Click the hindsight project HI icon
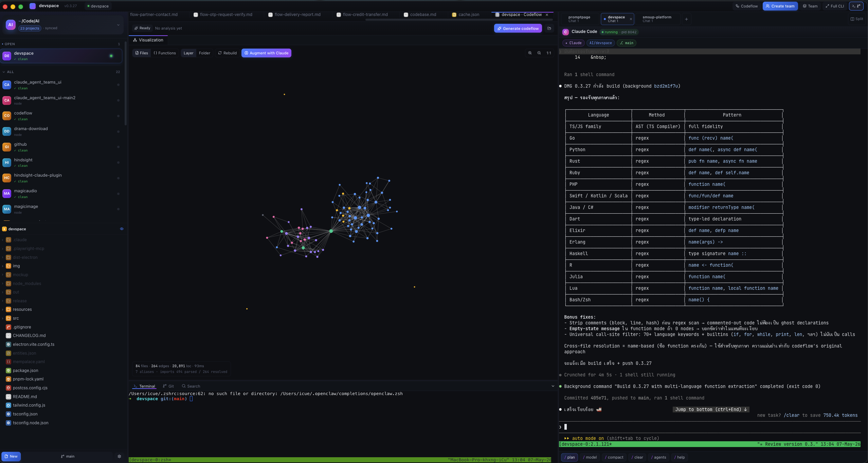This screenshot has height=463, width=868. (7, 163)
